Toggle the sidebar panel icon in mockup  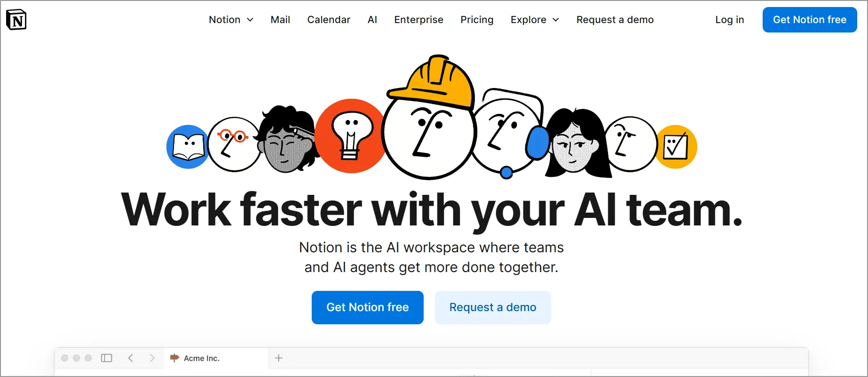107,358
